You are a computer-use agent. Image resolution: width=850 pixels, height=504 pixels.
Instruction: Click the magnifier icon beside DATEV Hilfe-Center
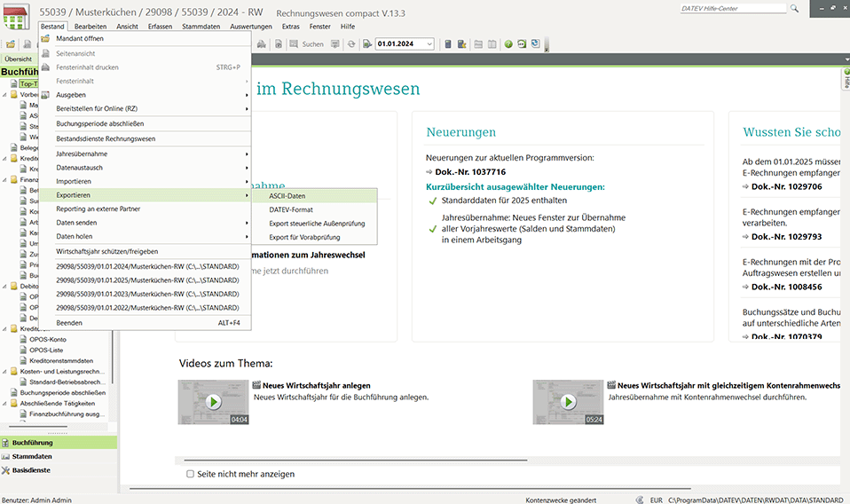[794, 8]
